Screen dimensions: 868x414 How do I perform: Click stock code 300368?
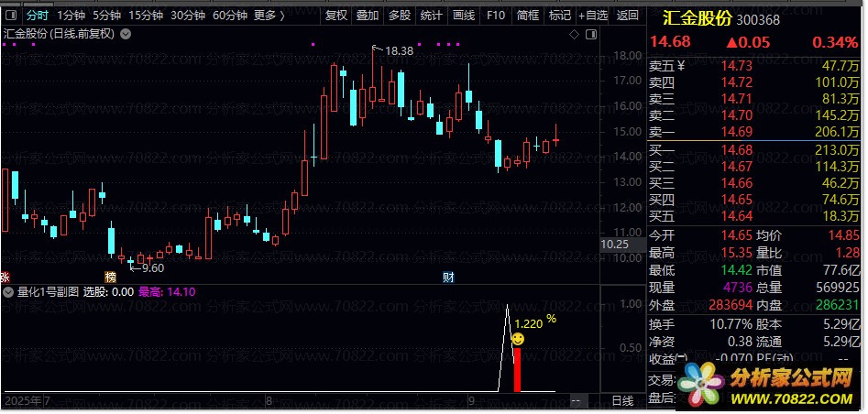tap(758, 20)
